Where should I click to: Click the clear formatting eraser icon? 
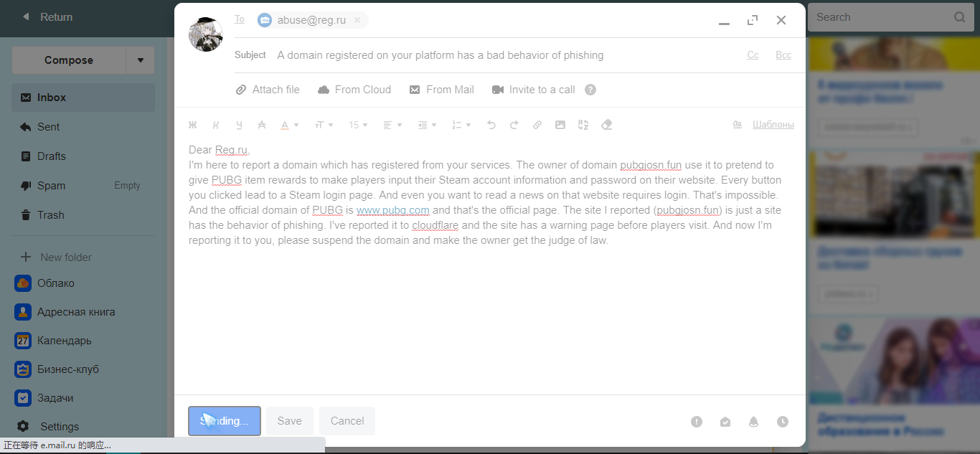click(606, 125)
